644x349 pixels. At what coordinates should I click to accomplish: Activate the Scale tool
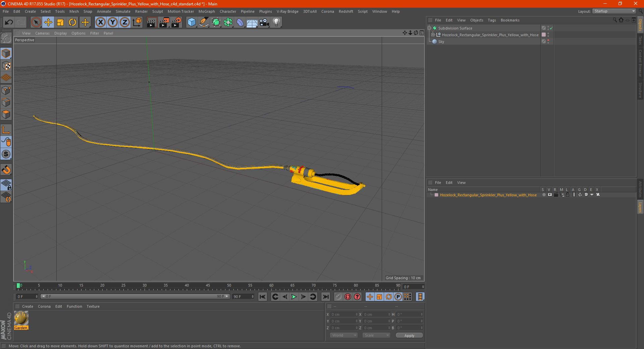(60, 22)
